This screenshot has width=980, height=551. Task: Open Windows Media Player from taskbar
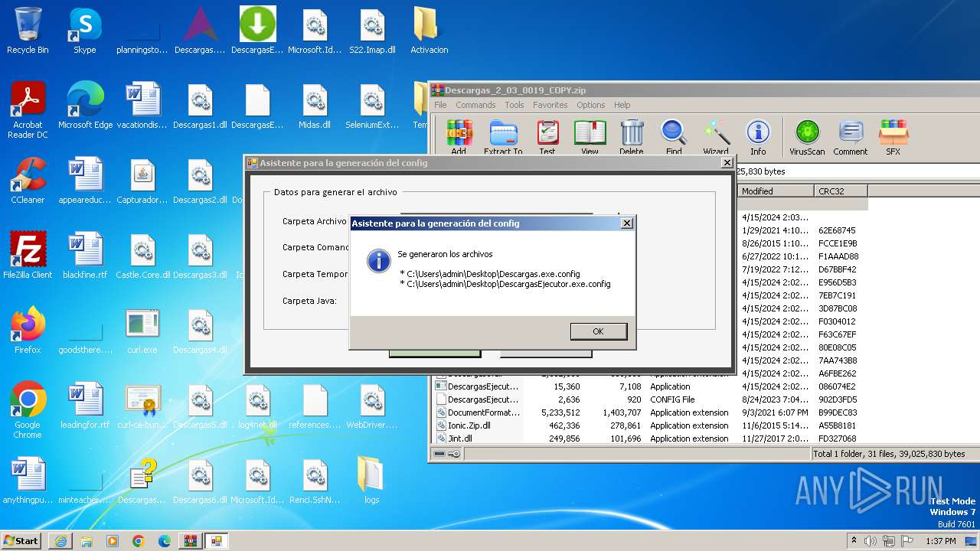point(113,541)
